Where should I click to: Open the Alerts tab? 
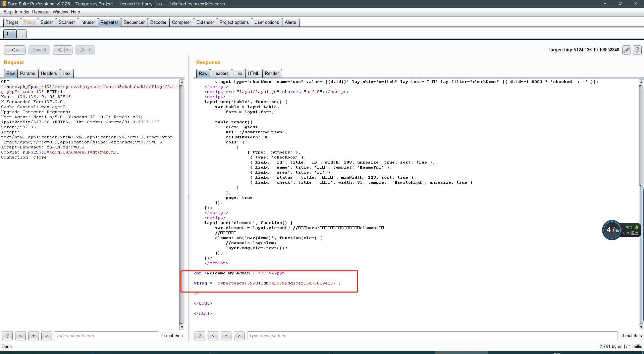[x=290, y=22]
